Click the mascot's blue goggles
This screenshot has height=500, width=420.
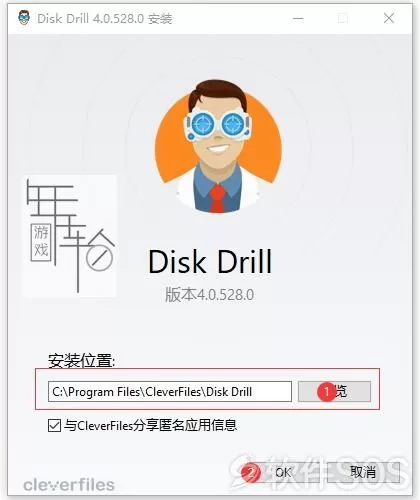[218, 126]
